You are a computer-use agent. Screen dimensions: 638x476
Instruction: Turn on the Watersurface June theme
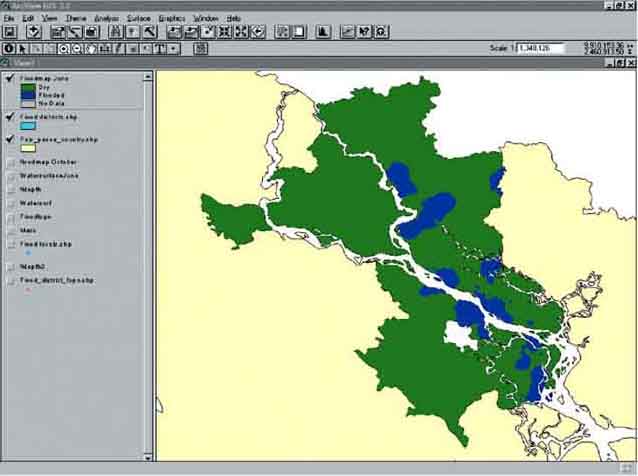pyautogui.click(x=10, y=175)
